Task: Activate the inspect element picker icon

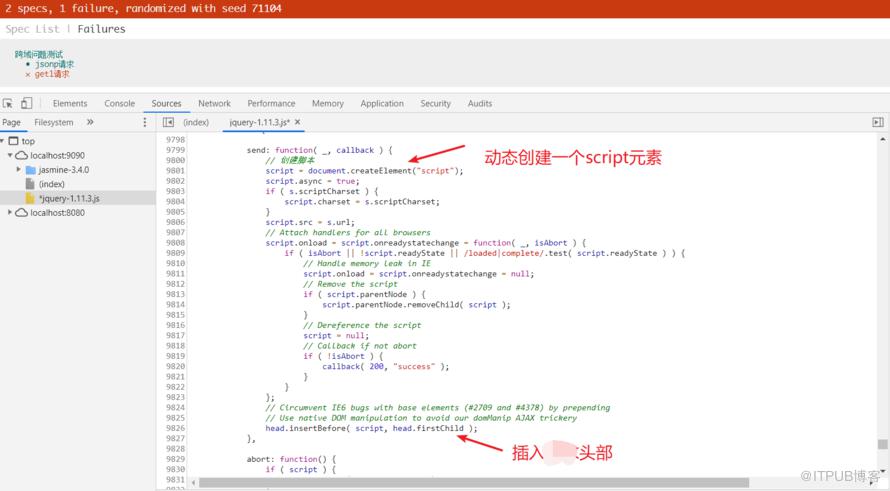Action: point(8,103)
